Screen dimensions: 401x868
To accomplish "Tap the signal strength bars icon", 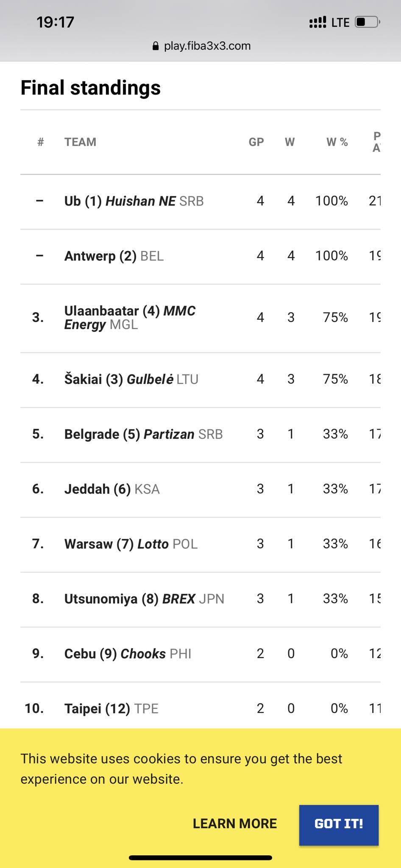I will [317, 22].
